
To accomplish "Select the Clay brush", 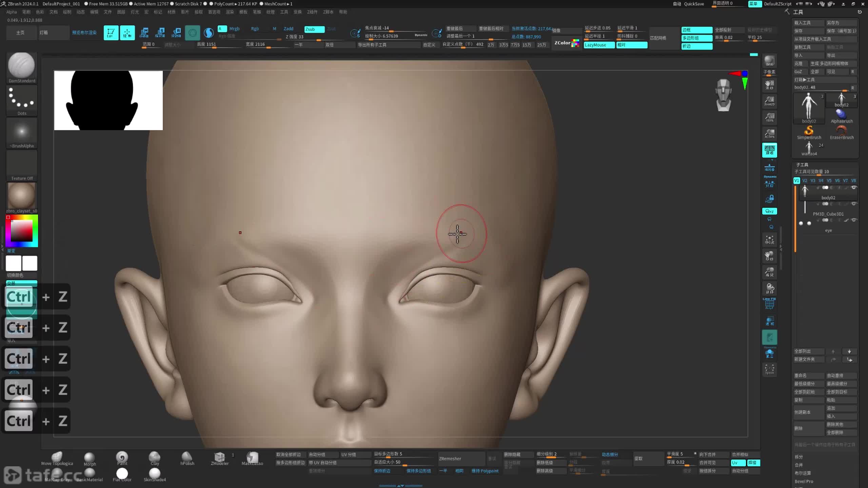I will tap(155, 459).
